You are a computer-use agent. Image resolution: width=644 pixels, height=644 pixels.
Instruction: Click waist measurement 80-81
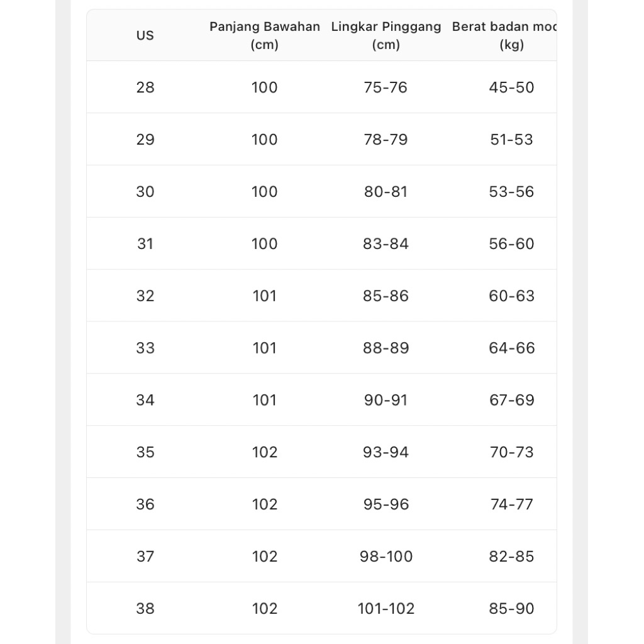click(386, 192)
